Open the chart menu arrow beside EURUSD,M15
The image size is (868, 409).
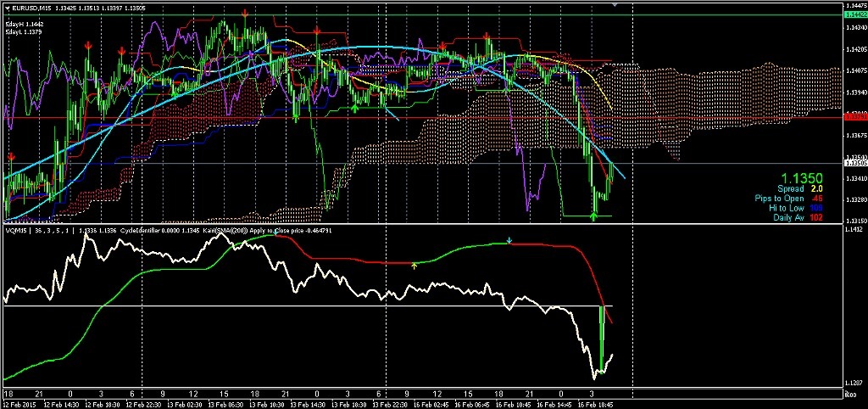(8, 8)
